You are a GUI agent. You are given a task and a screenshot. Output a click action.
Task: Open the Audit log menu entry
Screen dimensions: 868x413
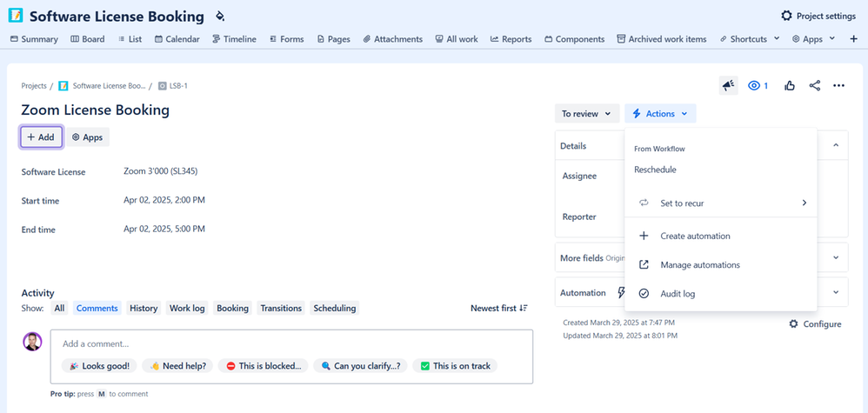tap(721, 293)
